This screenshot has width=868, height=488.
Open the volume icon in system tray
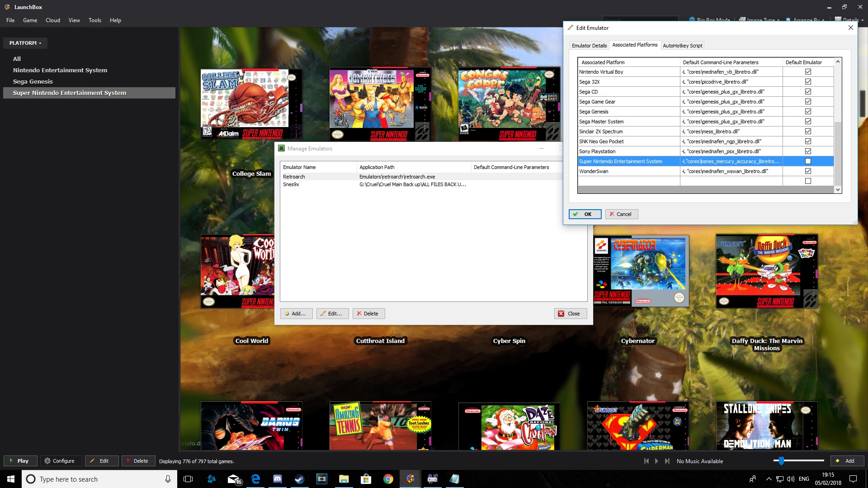coord(790,479)
